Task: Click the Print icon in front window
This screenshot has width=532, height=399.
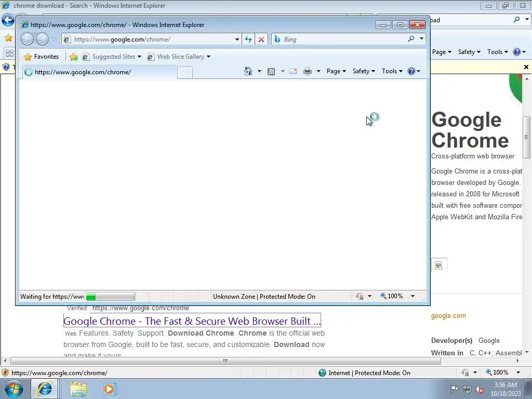Action: click(308, 71)
